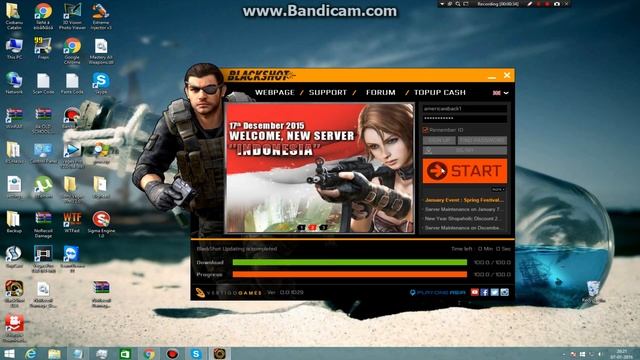Image resolution: width=640 pixels, height=360 pixels.
Task: Click the Bandicam camera screenshot icon
Action: click(557, 4)
